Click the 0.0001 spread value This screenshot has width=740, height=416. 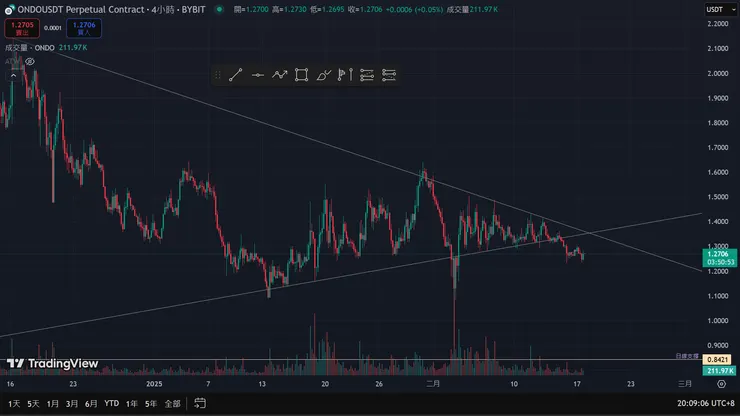pos(53,28)
